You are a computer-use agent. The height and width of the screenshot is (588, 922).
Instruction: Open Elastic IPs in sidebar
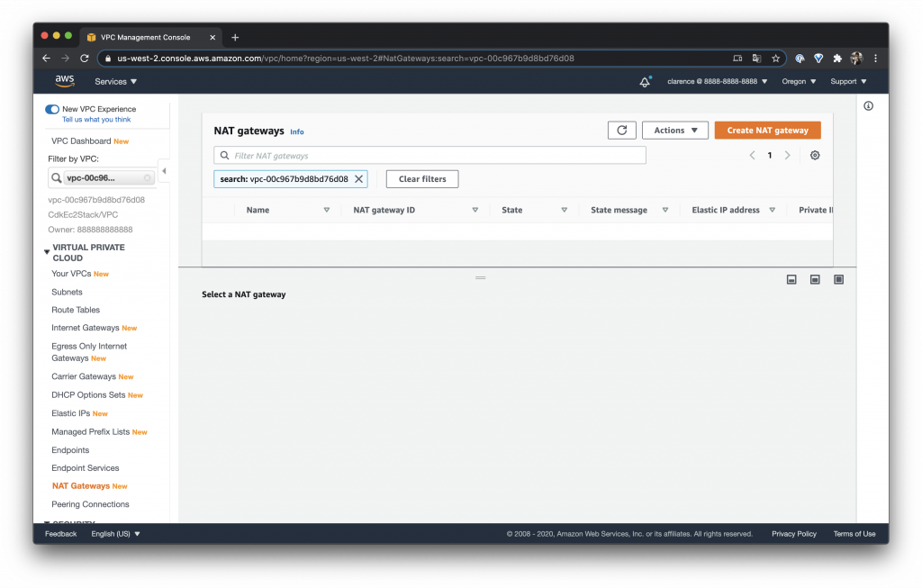[x=70, y=413]
